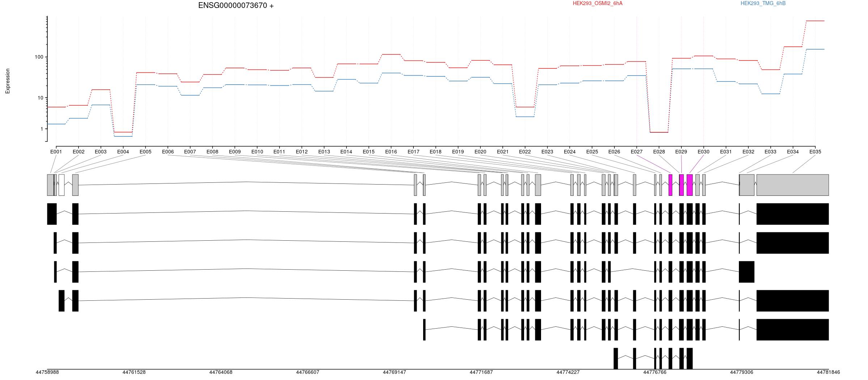
Task: Click genomic coordinate 44781846
Action: 829,372
